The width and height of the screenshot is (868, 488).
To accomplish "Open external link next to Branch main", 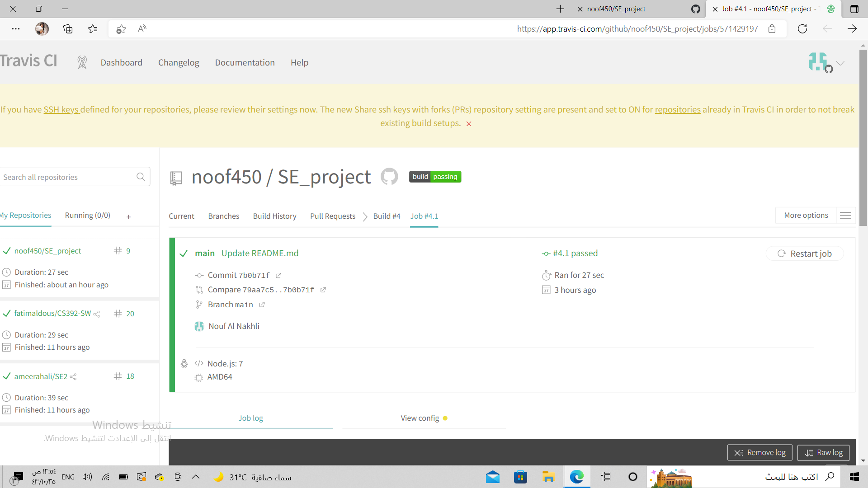I will point(262,305).
